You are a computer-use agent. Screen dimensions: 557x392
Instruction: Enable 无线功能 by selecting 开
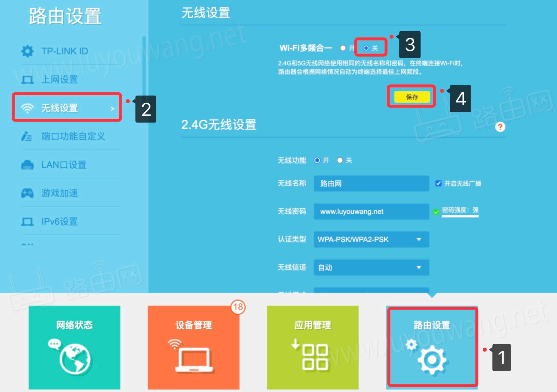coord(317,160)
